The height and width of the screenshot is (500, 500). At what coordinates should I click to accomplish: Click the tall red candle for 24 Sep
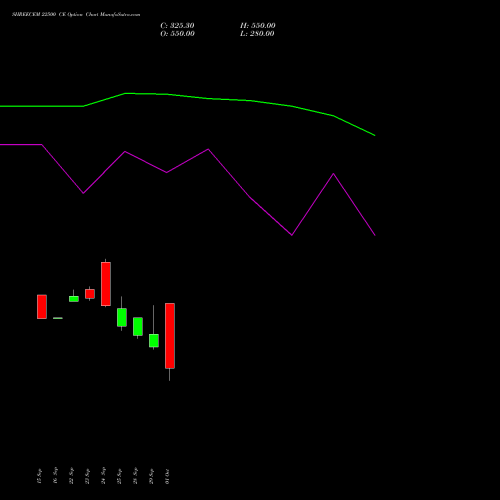106,284
